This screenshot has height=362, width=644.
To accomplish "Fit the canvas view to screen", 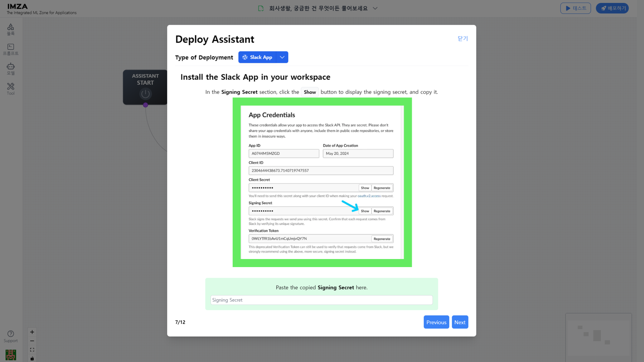I will (32, 350).
